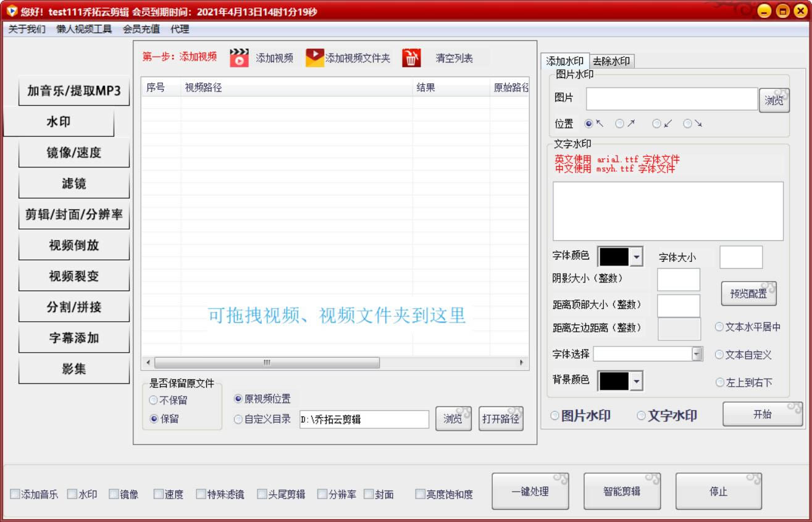Open the 字体选择 combo box

tap(648, 354)
